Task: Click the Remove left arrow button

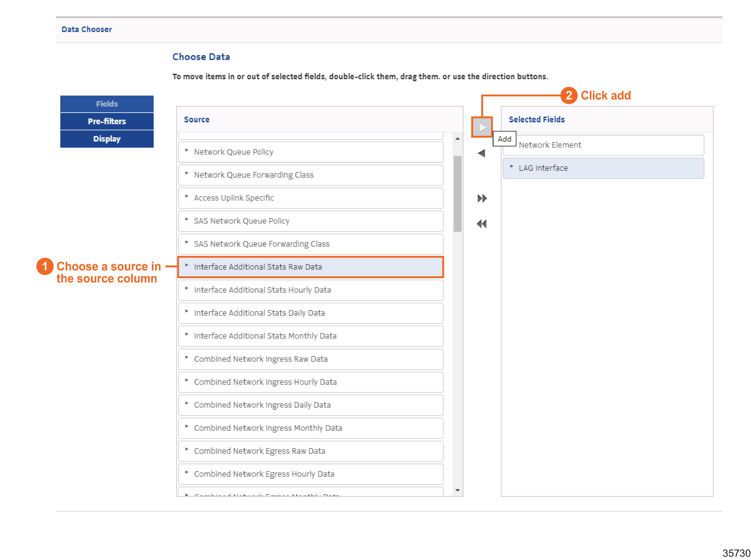Action: click(x=481, y=153)
